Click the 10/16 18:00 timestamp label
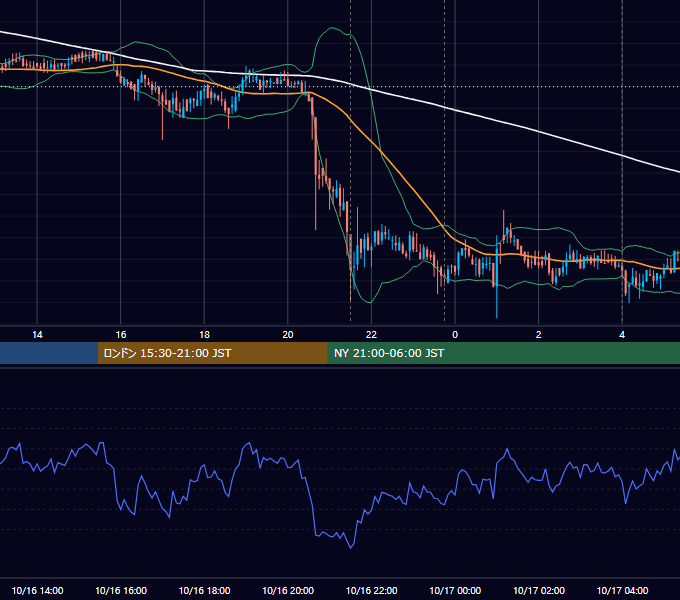Viewport: 680px width, 600px height. [x=204, y=590]
